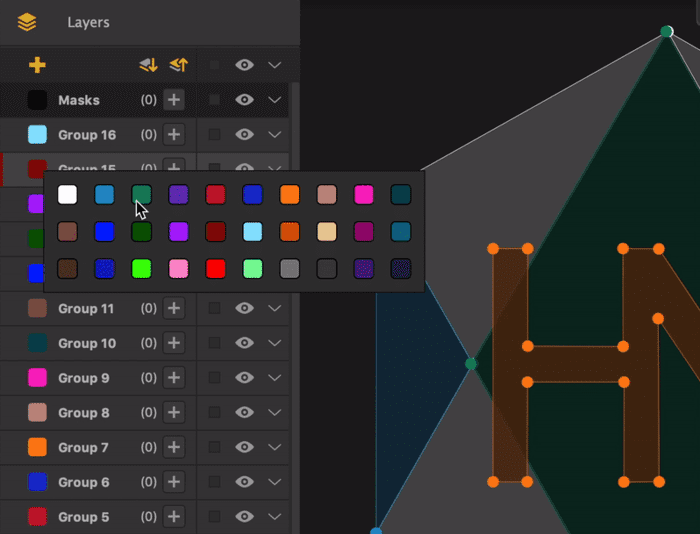This screenshot has height=534, width=700.
Task: Expand the Masks layer chevron
Action: [275, 100]
